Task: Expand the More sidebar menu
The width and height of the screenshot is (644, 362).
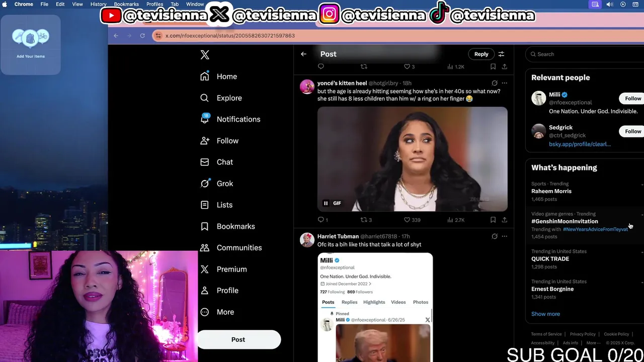Action: [217, 312]
